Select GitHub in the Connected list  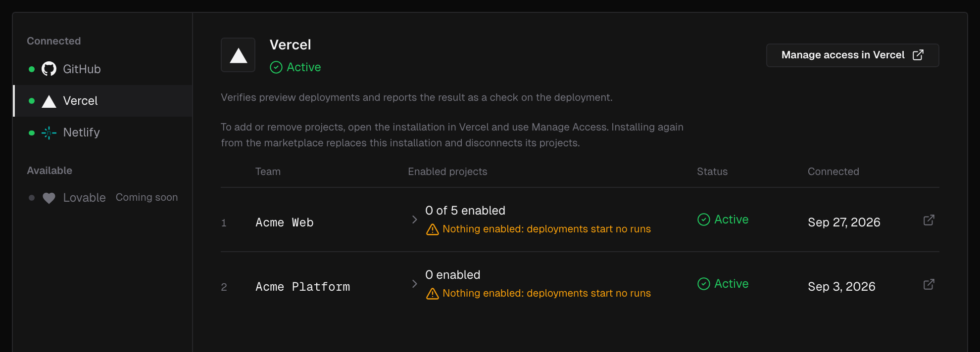[x=103, y=69]
